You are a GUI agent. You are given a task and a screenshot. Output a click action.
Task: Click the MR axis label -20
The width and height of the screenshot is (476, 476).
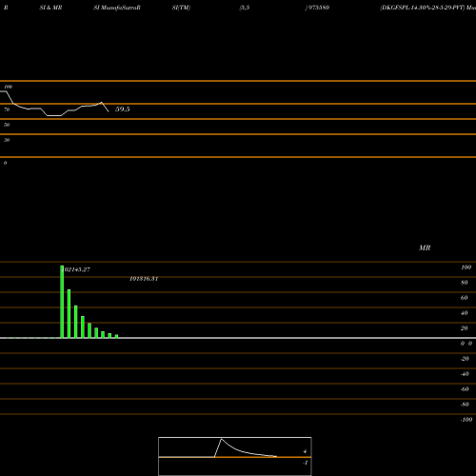[x=465, y=359]
